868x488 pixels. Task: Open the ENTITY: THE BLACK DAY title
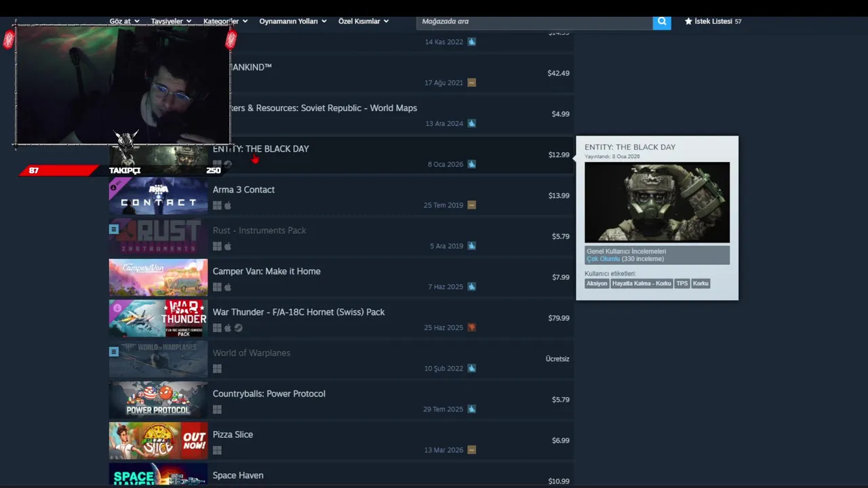pyautogui.click(x=260, y=149)
